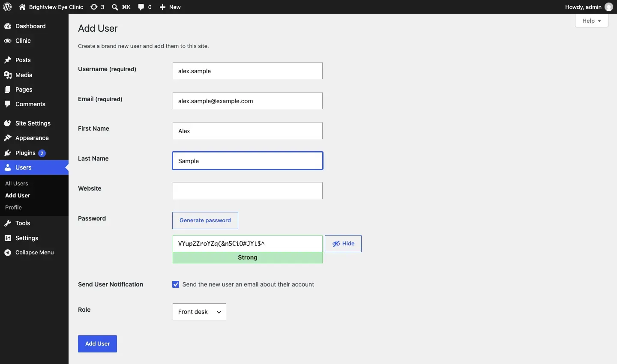
Task: Open Dashboard menu item
Action: [x=34, y=26]
